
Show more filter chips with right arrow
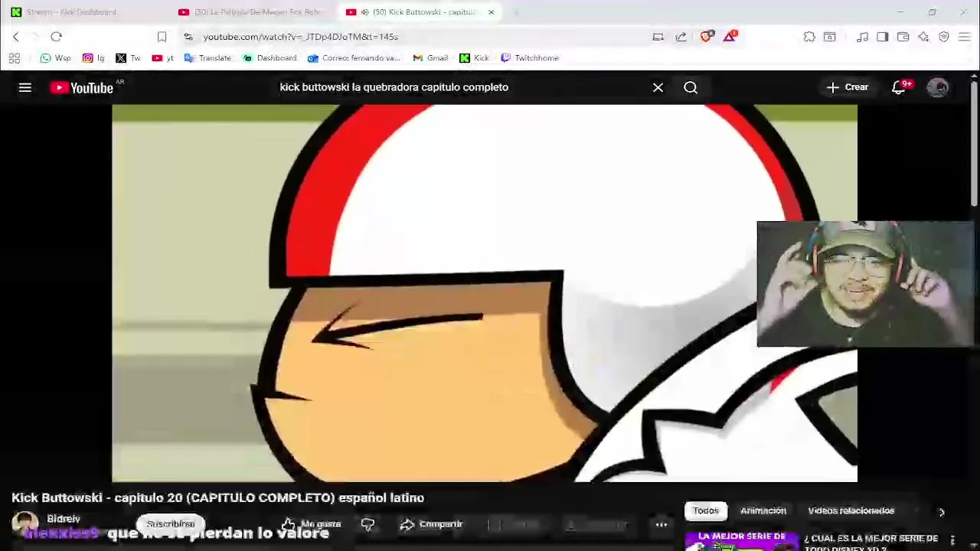942,512
